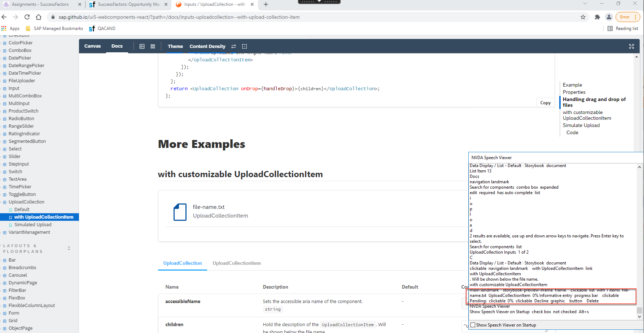
Task: Open the Content Density dropdown
Action: tap(207, 46)
